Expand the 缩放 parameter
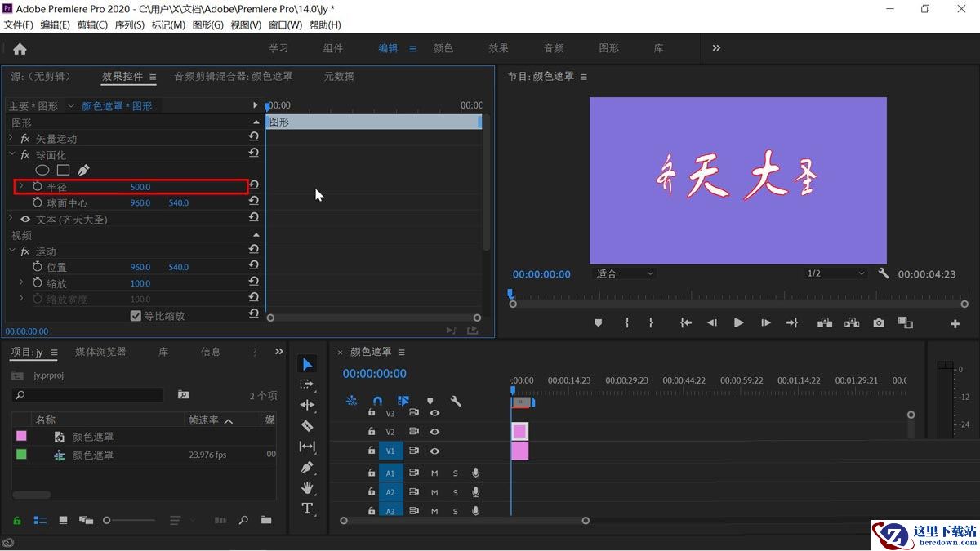The width and height of the screenshot is (980, 551). (21, 282)
